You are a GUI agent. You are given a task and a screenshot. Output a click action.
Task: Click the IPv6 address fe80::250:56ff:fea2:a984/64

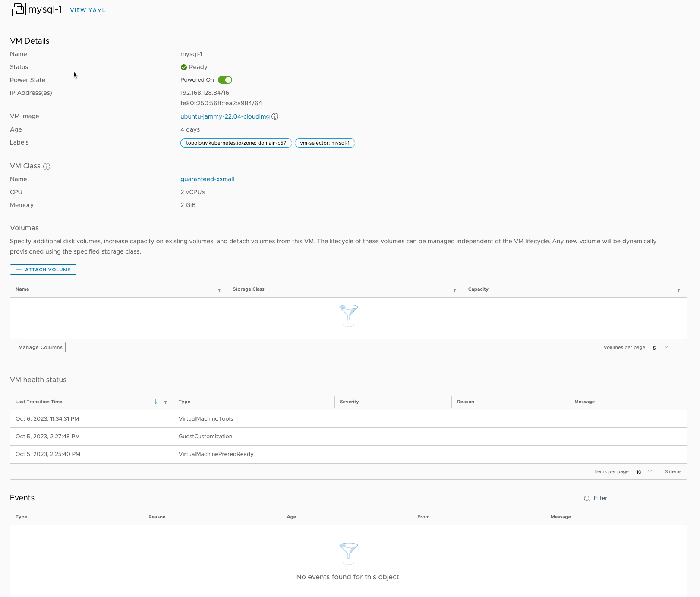[221, 103]
